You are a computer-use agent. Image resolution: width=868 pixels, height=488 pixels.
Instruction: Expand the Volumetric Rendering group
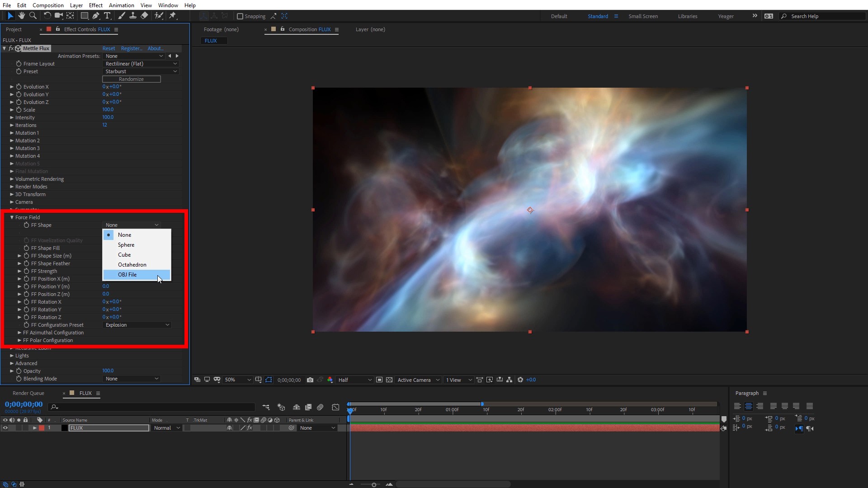coord(11,179)
